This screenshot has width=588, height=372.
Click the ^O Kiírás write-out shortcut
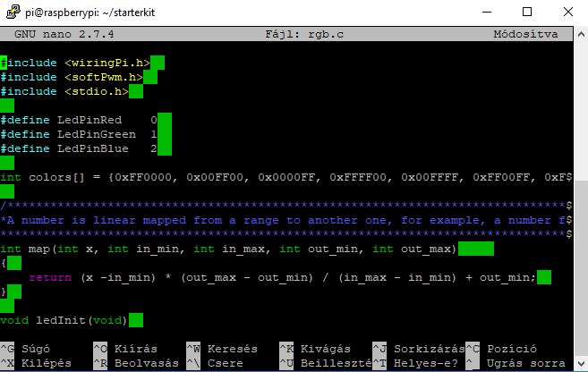coord(125,349)
